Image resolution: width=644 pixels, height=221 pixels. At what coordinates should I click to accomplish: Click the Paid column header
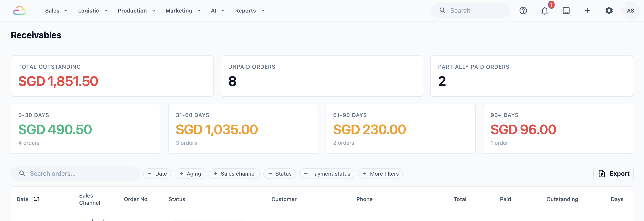click(x=505, y=199)
